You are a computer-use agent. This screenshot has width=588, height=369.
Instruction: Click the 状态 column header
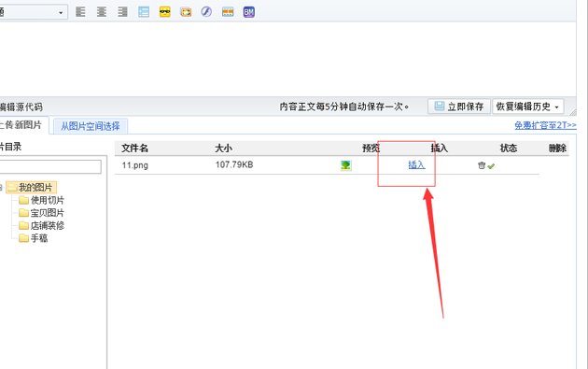point(509,149)
